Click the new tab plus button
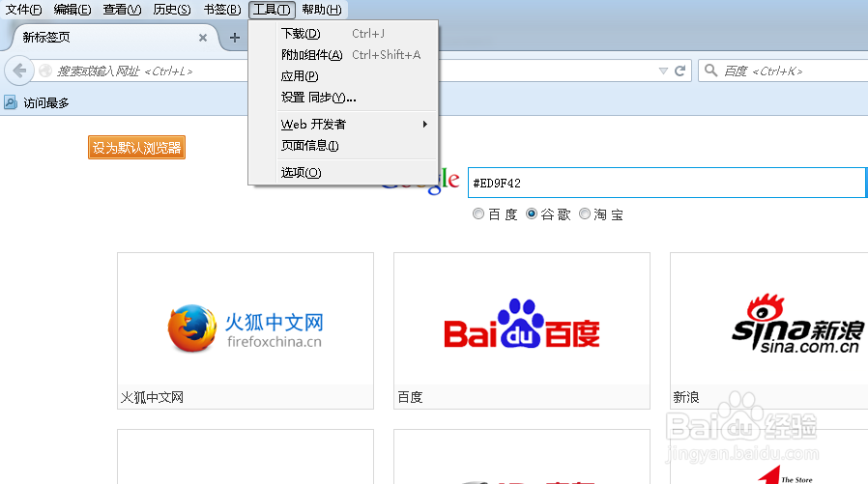Image resolution: width=868 pixels, height=484 pixels. pos(235,38)
